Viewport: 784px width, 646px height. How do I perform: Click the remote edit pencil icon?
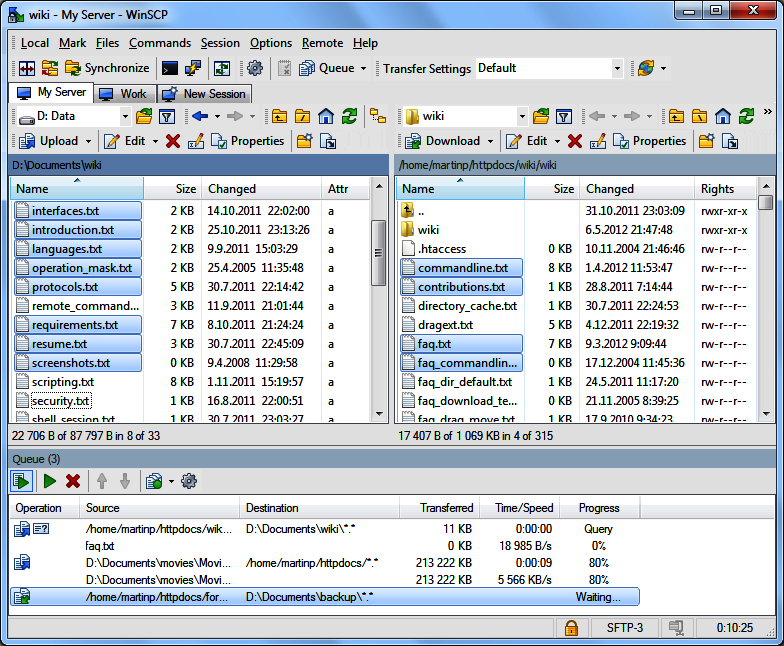click(x=514, y=142)
